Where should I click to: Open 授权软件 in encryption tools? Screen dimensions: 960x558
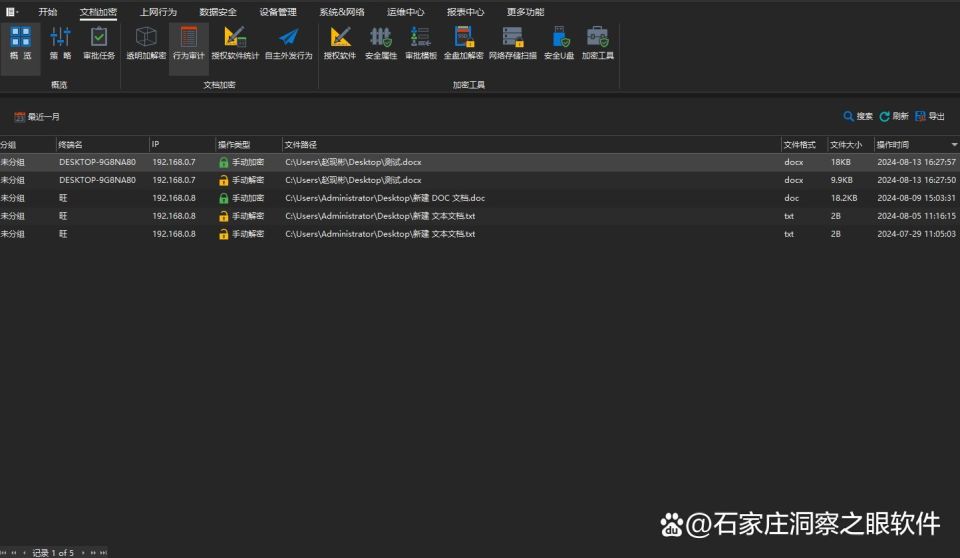[340, 43]
